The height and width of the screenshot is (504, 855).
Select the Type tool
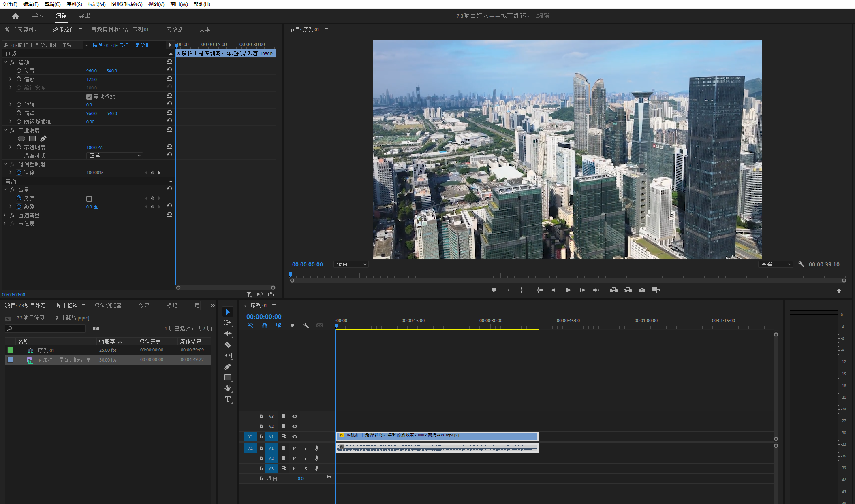tap(228, 399)
